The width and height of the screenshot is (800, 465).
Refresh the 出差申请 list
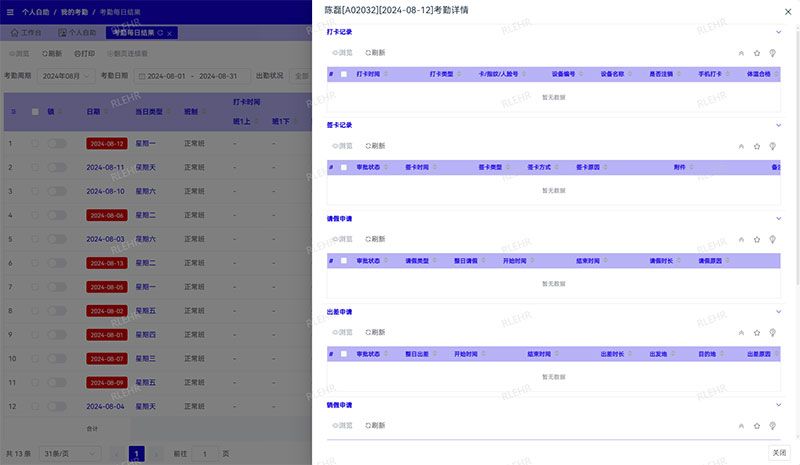tap(375, 332)
